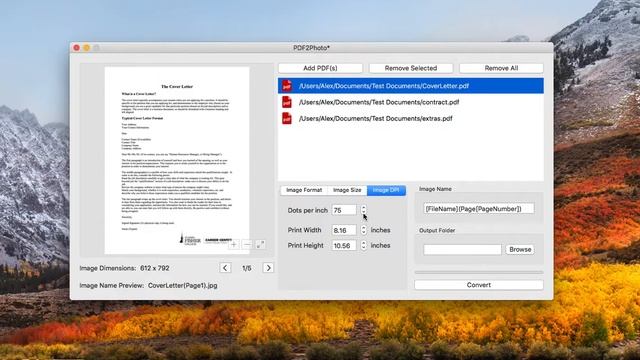Click the 1/5 page indicator
This screenshot has height=360, width=640.
[x=247, y=268]
